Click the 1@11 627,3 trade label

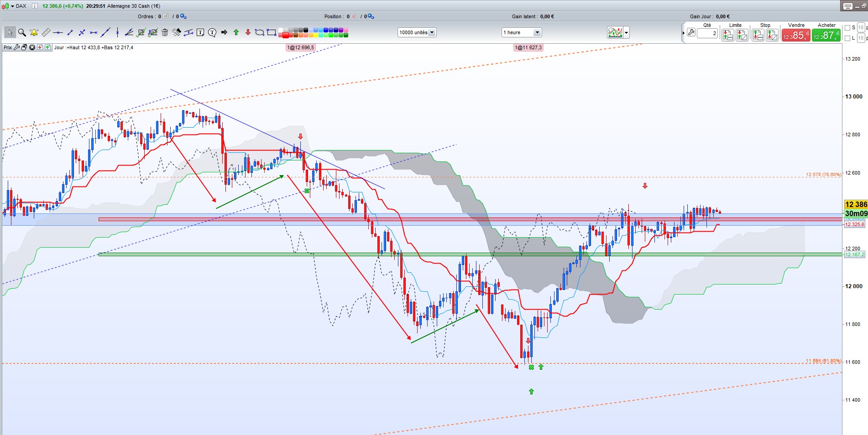click(528, 47)
